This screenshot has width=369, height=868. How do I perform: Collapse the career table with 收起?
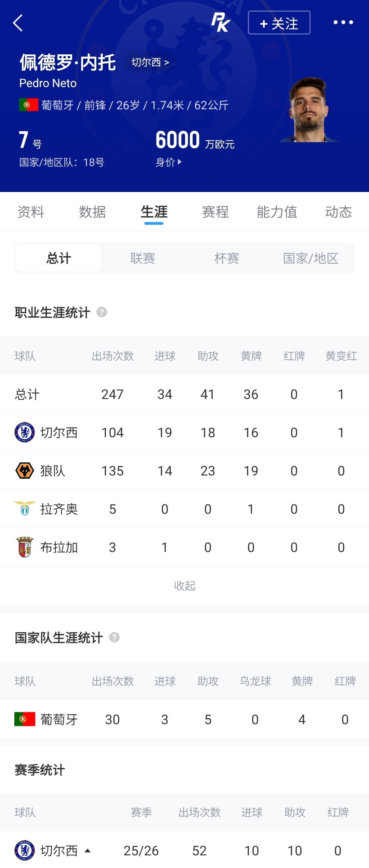[185, 586]
